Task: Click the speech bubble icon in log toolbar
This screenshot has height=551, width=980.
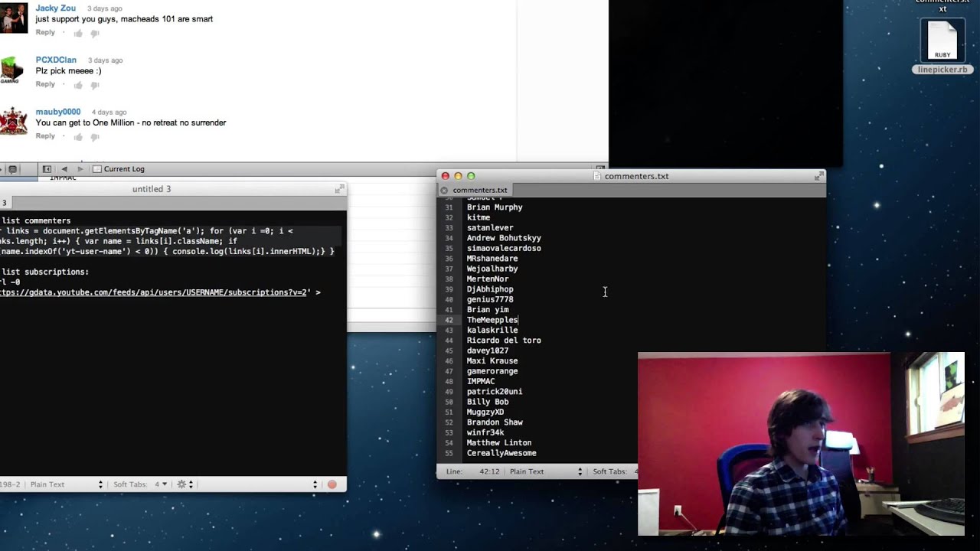Action: pos(12,169)
